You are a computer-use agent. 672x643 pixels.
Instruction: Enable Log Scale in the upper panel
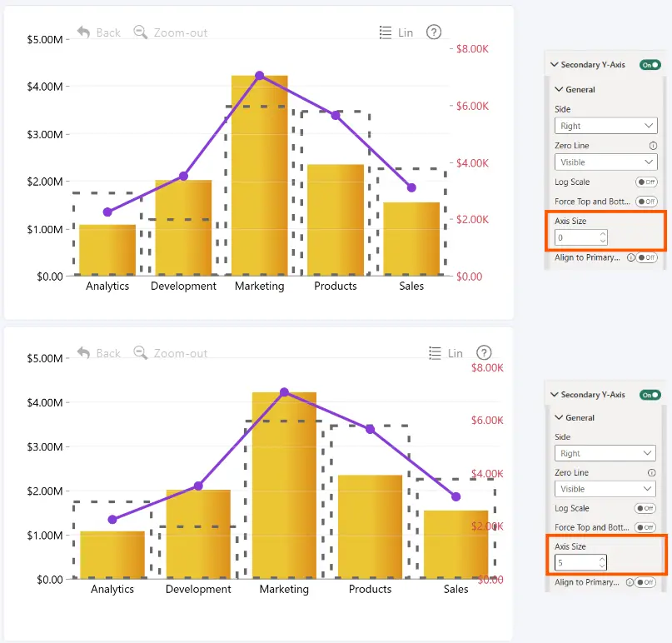point(646,182)
